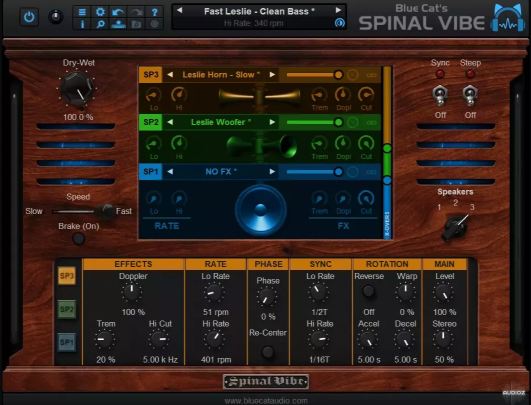Open the settings gear icon
The height and width of the screenshot is (405, 531).
100,12
